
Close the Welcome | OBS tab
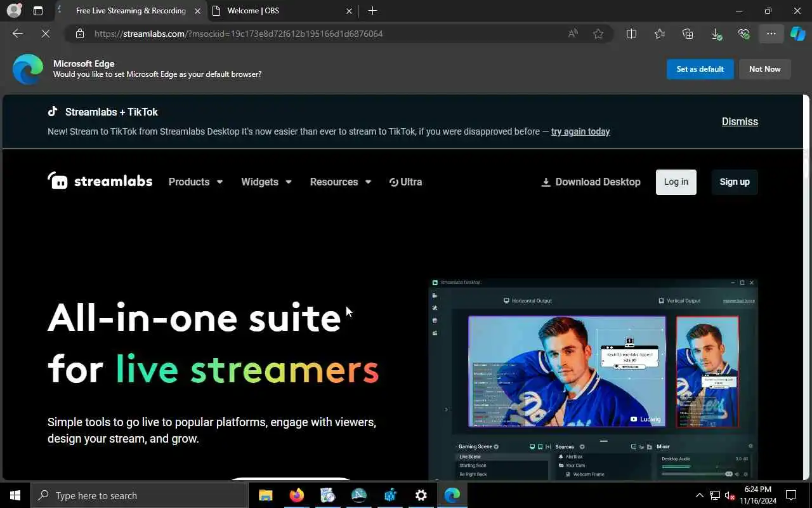click(349, 11)
